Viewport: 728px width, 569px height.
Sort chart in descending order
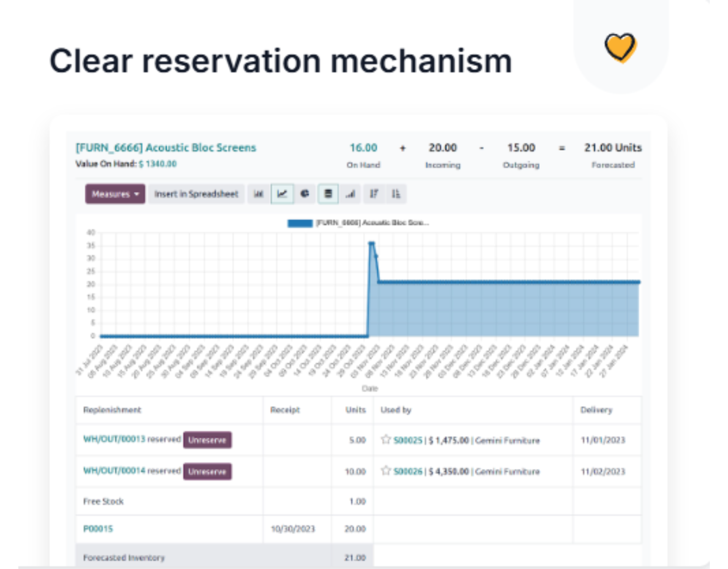coord(374,194)
